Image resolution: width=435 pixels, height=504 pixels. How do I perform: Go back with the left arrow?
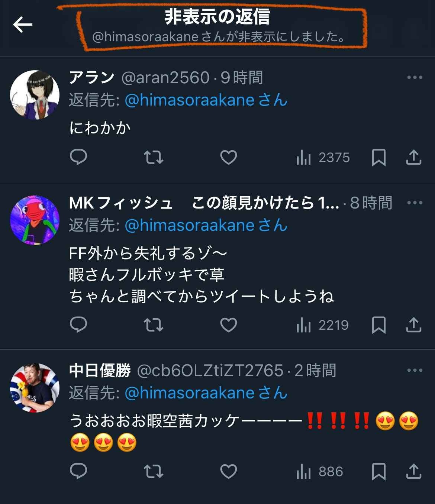tap(23, 25)
